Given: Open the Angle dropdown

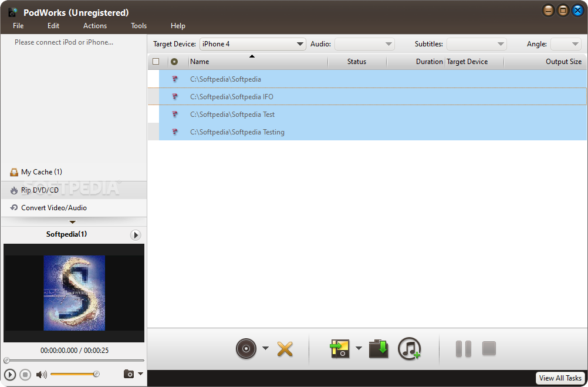Looking at the screenshot, I should (566, 44).
